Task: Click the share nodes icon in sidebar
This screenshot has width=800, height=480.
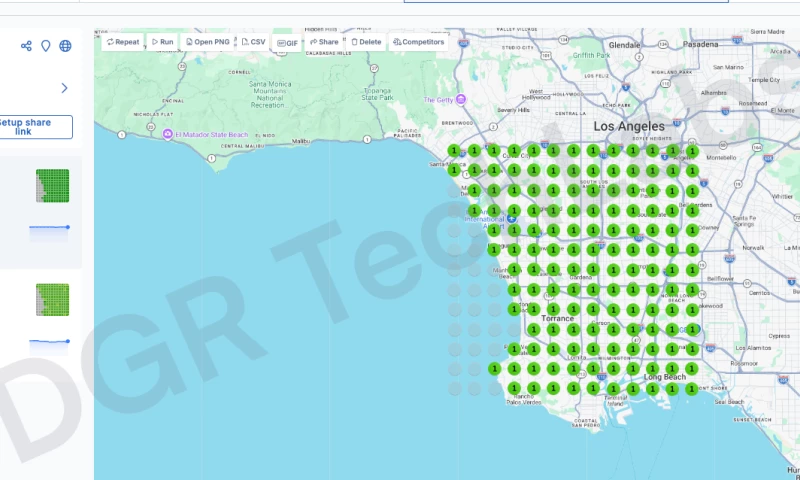Action: tap(26, 46)
